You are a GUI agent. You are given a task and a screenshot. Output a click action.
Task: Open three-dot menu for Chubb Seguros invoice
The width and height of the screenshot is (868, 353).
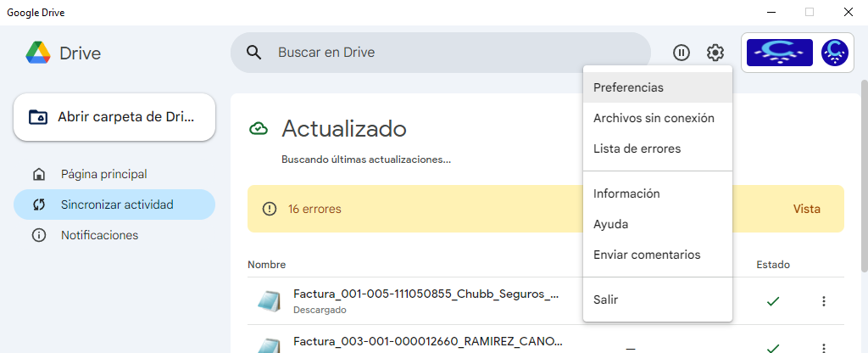(x=823, y=301)
